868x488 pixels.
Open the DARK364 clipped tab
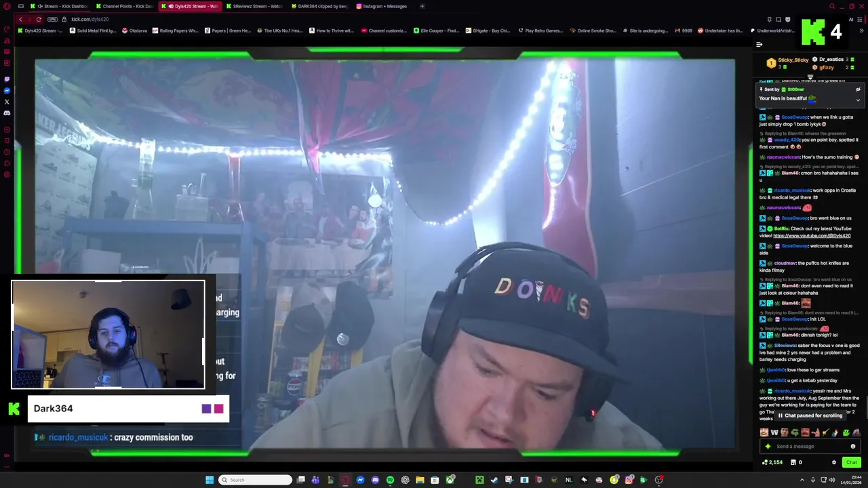tap(319, 6)
